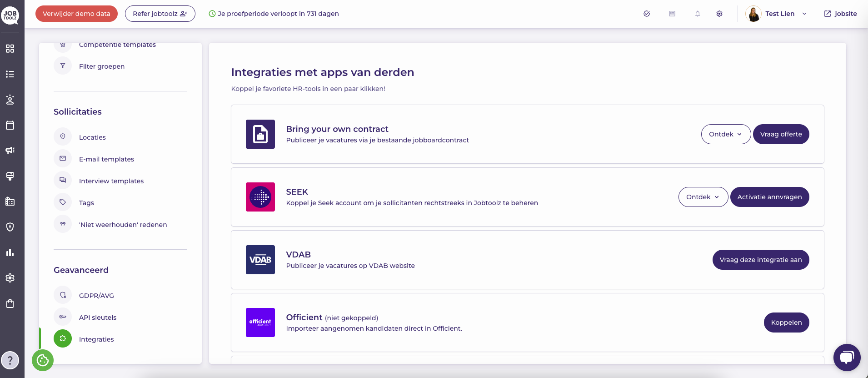
Task: Open cookie preferences icon
Action: click(x=43, y=360)
